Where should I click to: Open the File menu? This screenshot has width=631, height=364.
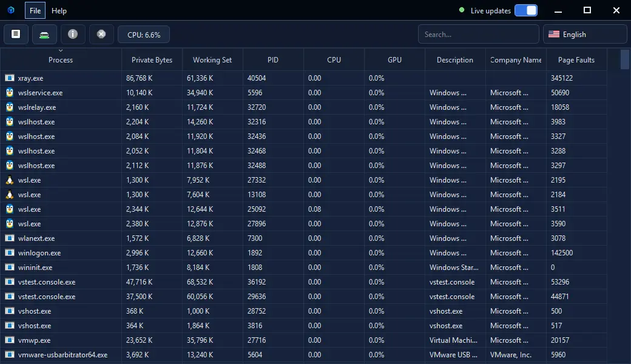click(x=35, y=10)
